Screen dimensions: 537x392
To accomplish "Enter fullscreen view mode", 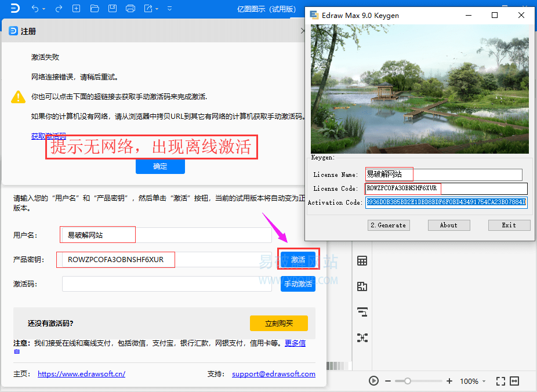I will click(x=500, y=381).
